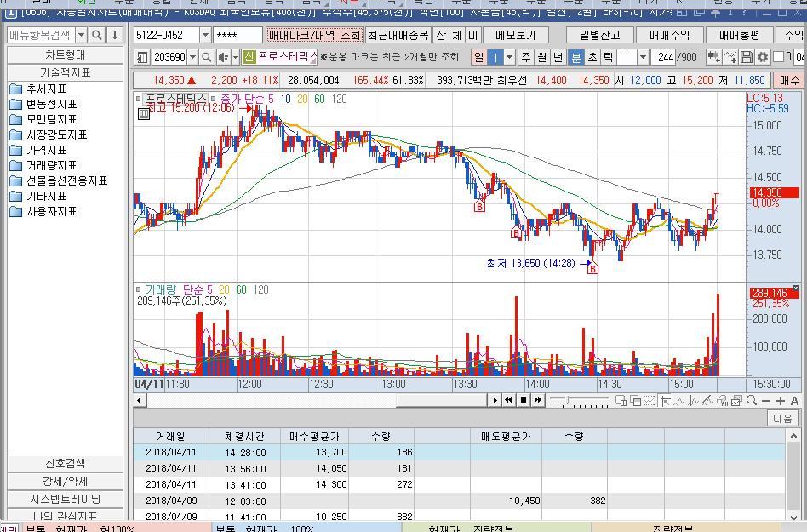This screenshot has height=532, width=807.
Task: Click 최근매매종목 button
Action: 398,35
